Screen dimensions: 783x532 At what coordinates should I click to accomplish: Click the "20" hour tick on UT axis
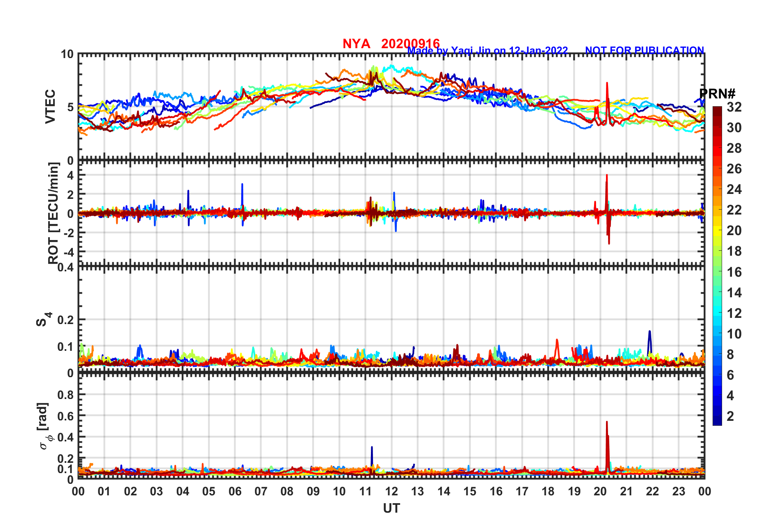point(600,491)
